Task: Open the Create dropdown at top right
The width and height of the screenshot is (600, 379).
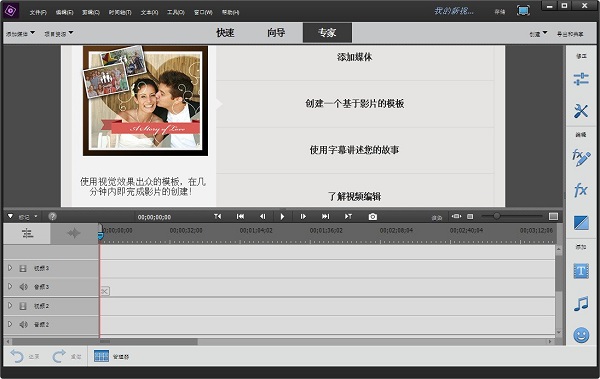Action: click(538, 34)
